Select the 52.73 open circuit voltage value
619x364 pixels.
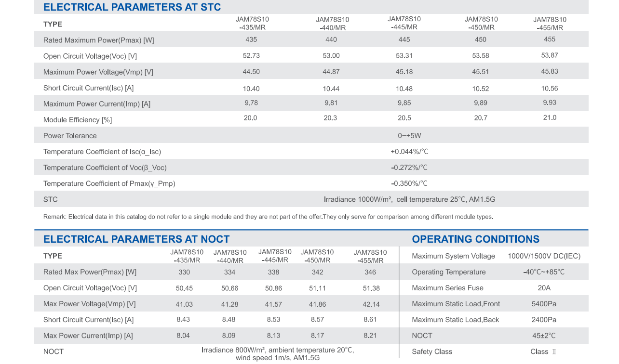(251, 56)
